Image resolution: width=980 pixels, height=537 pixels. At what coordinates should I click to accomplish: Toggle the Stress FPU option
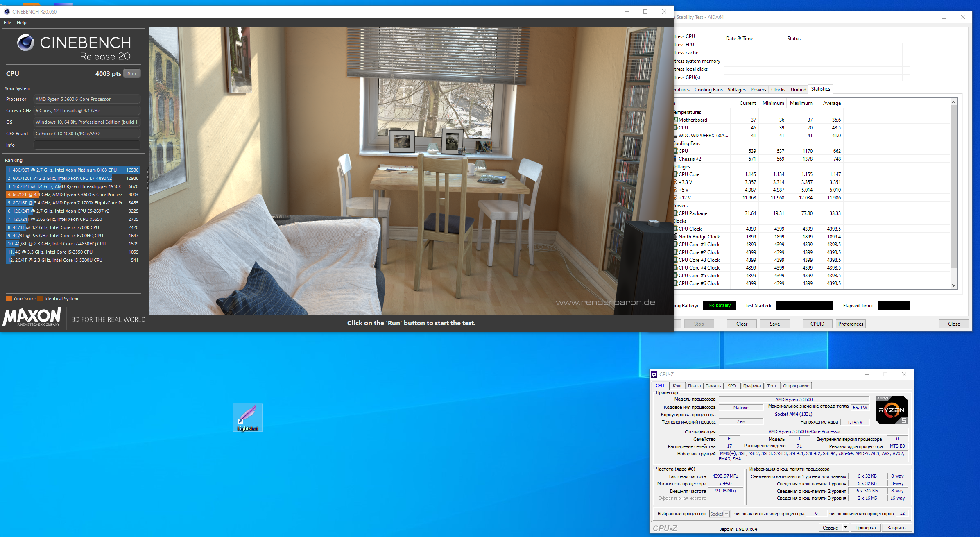[684, 45]
